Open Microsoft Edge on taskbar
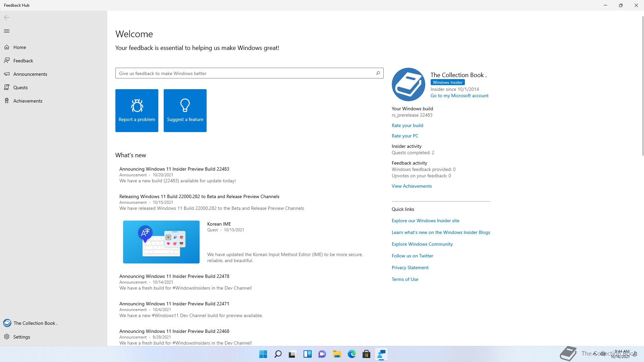 click(x=352, y=354)
